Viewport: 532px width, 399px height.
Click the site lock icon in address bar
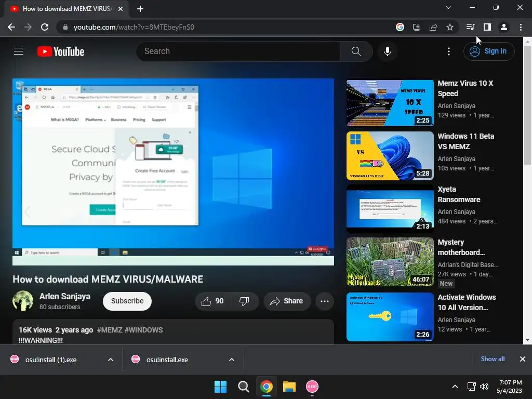[x=65, y=27]
